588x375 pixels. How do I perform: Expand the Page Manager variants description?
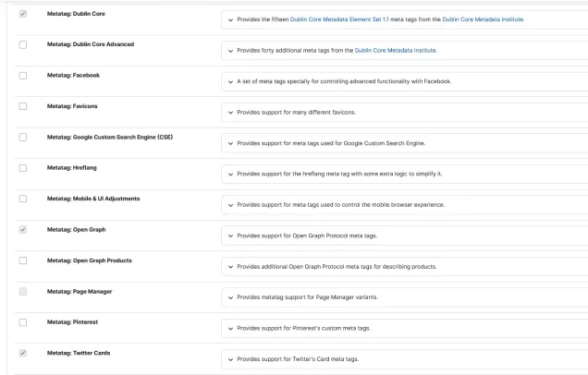pyautogui.click(x=230, y=296)
